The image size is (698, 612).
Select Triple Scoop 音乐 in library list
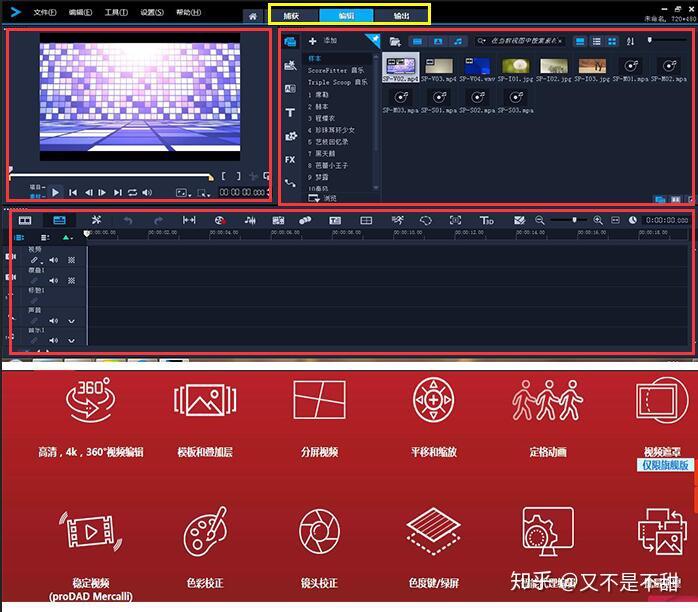(x=338, y=82)
